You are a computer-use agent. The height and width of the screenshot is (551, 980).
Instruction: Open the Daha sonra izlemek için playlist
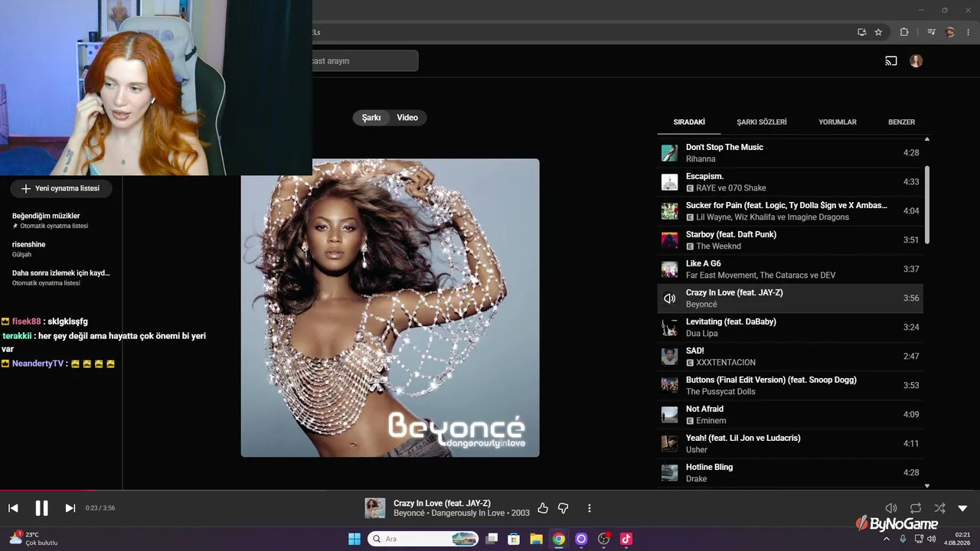click(x=60, y=277)
